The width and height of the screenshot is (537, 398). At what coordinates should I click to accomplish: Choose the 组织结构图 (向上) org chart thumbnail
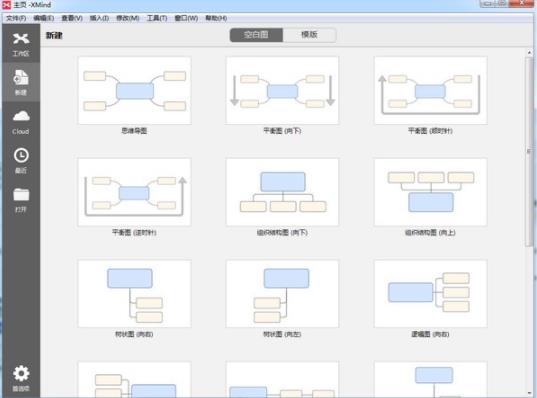click(430, 192)
